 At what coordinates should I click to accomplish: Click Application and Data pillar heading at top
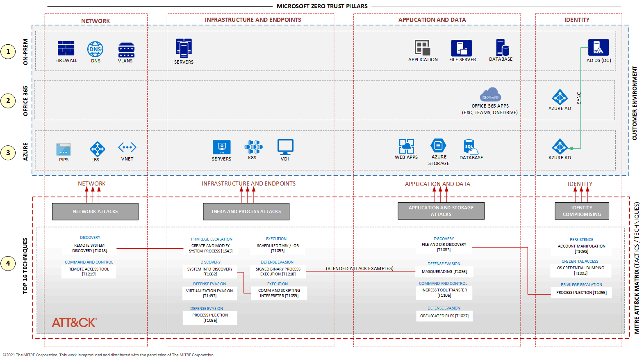(x=432, y=20)
